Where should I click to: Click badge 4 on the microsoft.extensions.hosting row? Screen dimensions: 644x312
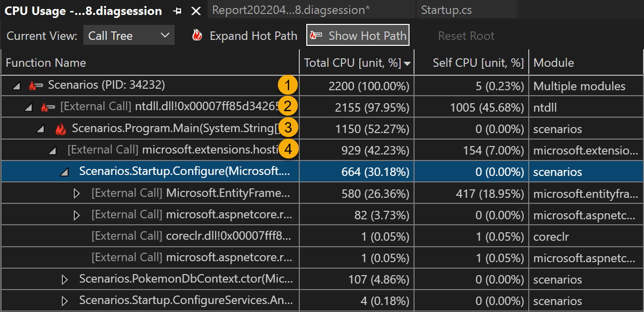tap(289, 150)
